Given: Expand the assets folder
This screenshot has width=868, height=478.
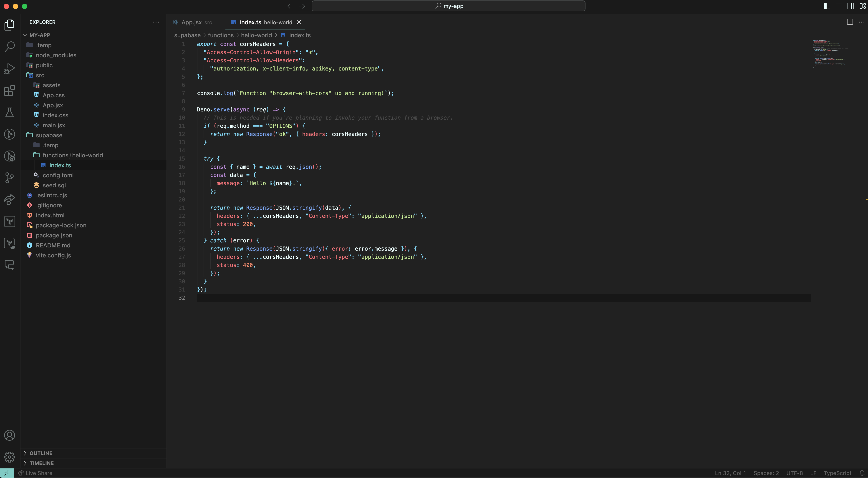Looking at the screenshot, I should click(x=94, y=85).
